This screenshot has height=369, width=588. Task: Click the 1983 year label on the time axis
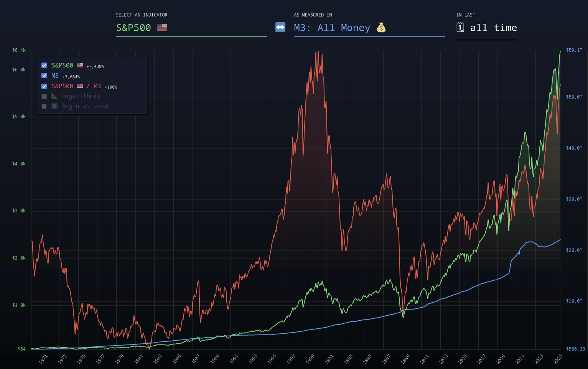point(158,359)
